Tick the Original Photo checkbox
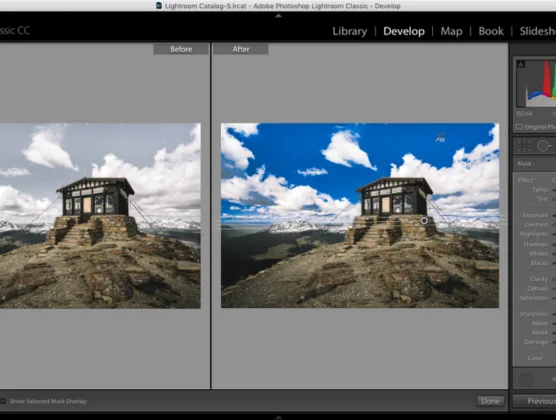This screenshot has height=420, width=556. (x=519, y=127)
